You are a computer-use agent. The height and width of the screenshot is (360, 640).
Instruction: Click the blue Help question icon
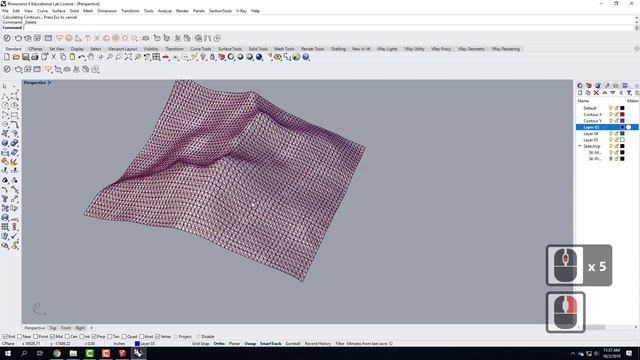click(x=306, y=57)
